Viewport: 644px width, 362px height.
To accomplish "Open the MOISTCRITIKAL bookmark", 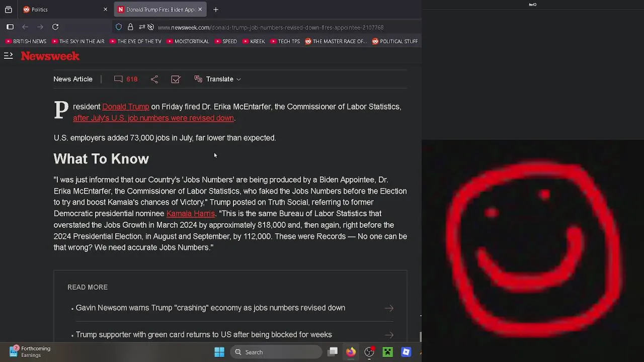I will coord(188,41).
